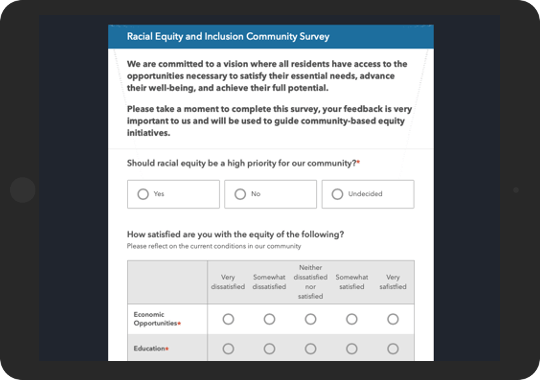Mark Economic Opportunities as Very dissatisfied
The image size is (540, 380).
[x=228, y=319]
